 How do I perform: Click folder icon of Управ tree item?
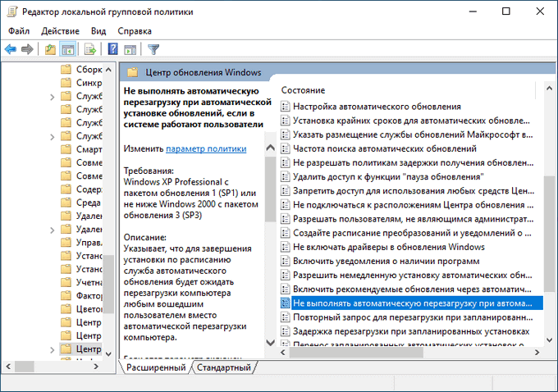pos(66,242)
